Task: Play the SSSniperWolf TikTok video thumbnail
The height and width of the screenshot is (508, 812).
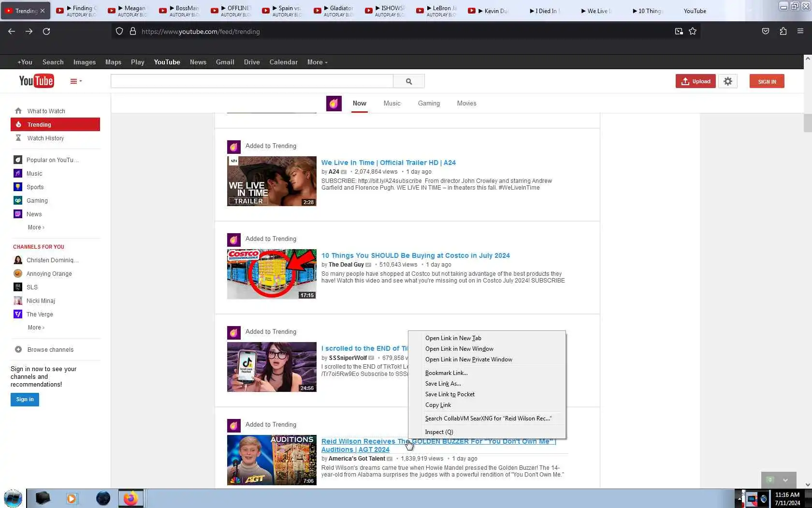Action: [x=272, y=367]
